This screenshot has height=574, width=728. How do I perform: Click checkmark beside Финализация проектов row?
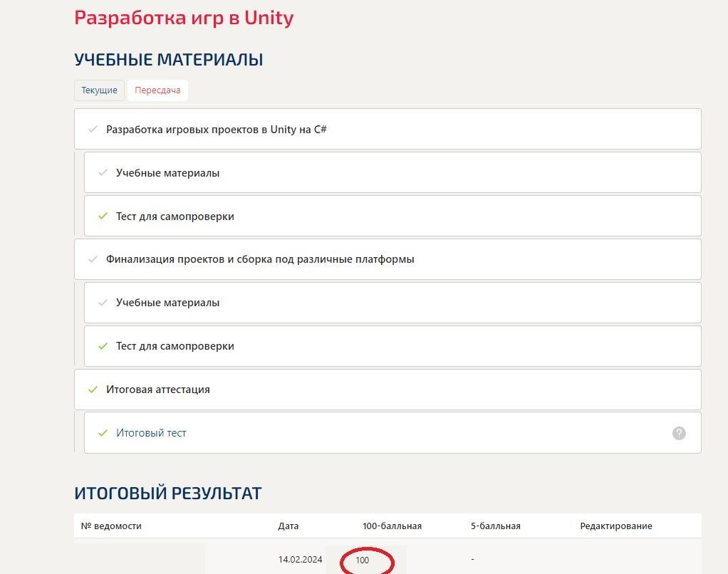[93, 259]
